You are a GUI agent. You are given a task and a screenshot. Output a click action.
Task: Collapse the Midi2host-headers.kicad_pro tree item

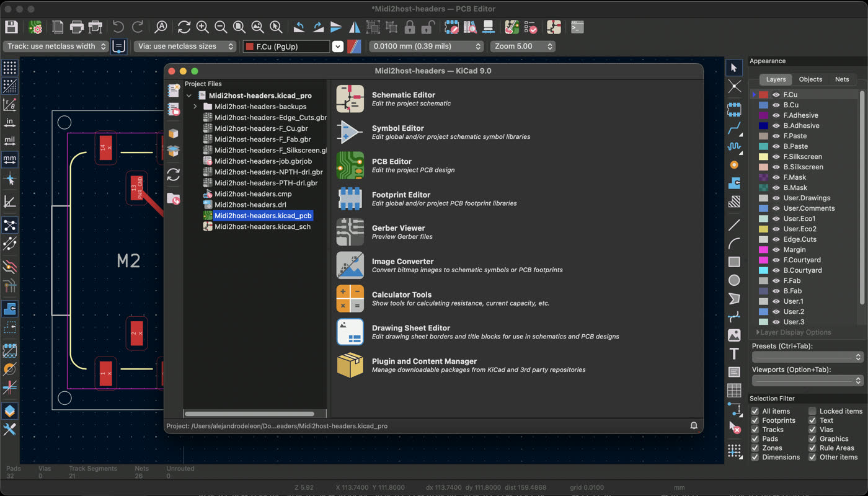tap(189, 95)
